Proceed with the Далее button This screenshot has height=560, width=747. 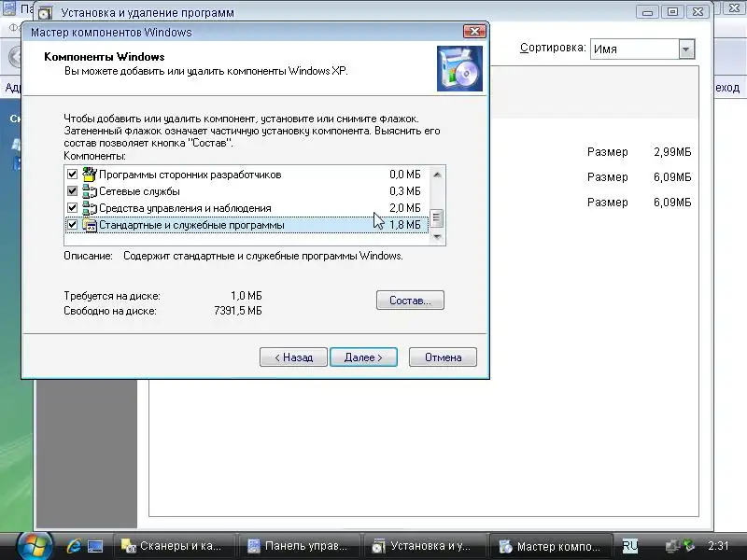(x=363, y=357)
